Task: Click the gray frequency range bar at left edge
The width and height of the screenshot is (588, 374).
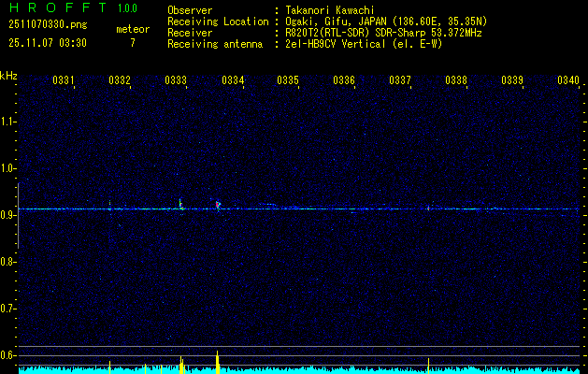Action: (x=18, y=216)
